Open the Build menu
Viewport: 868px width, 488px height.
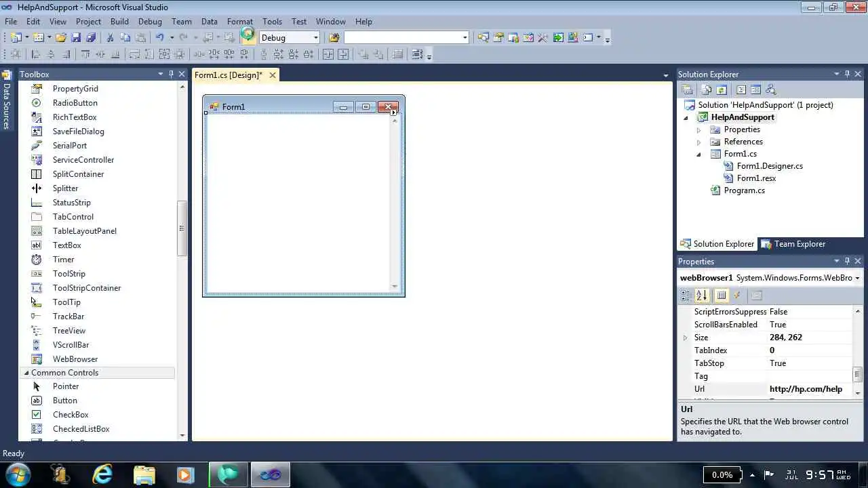pos(119,21)
